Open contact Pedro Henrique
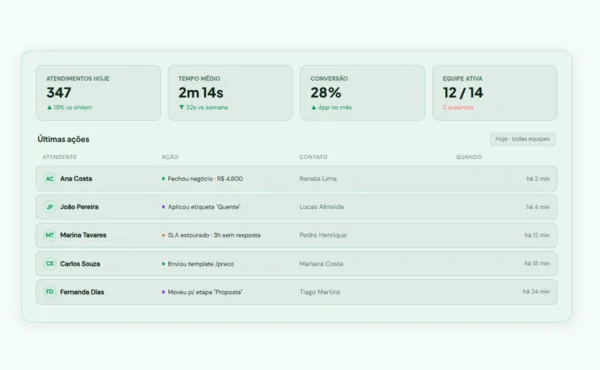600x370 pixels. pyautogui.click(x=323, y=235)
